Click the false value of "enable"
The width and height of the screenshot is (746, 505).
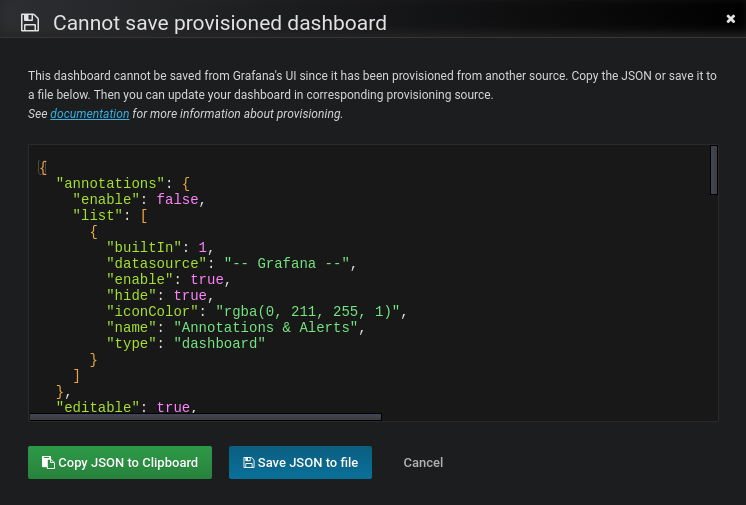pyautogui.click(x=180, y=200)
